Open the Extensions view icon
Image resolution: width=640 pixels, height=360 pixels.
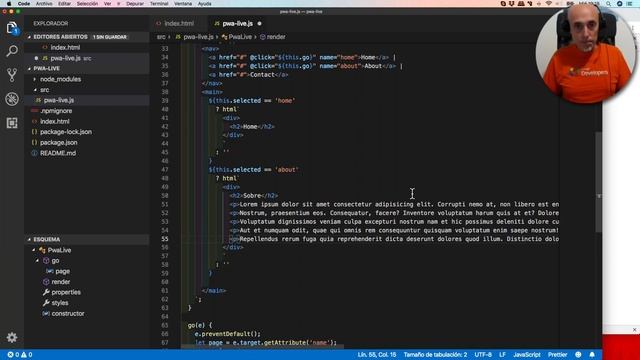click(12, 123)
